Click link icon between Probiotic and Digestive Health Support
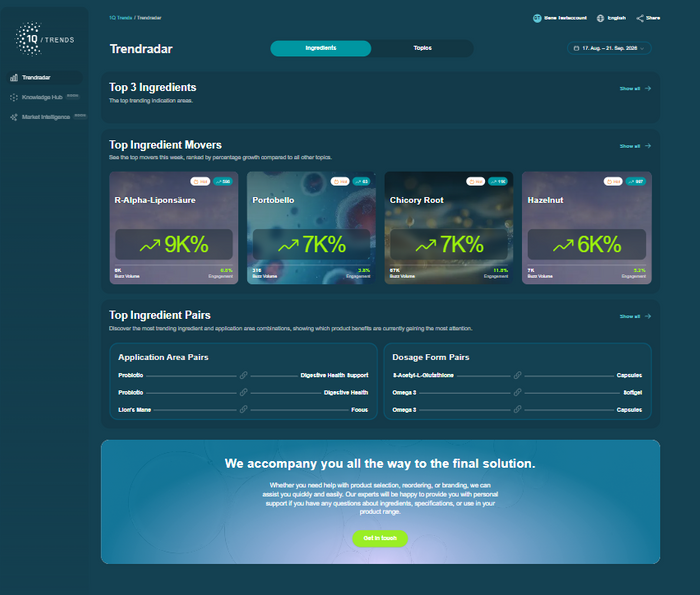The image size is (700, 595). [243, 375]
